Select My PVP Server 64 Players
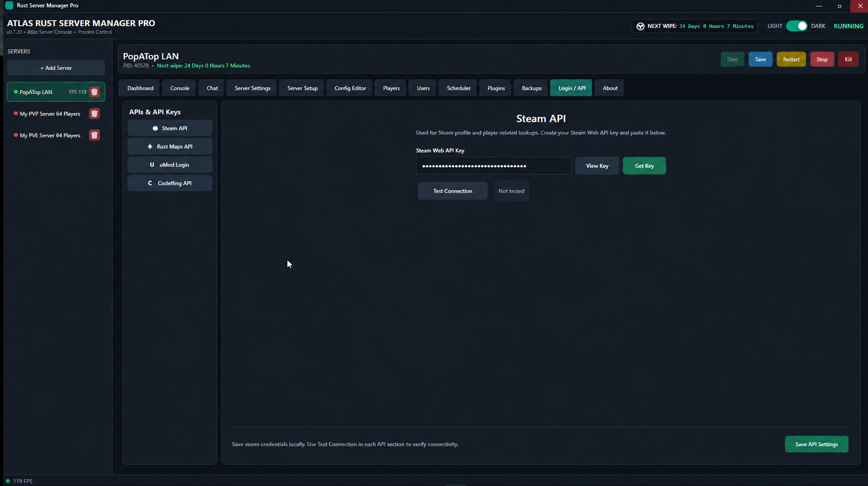 click(x=50, y=114)
